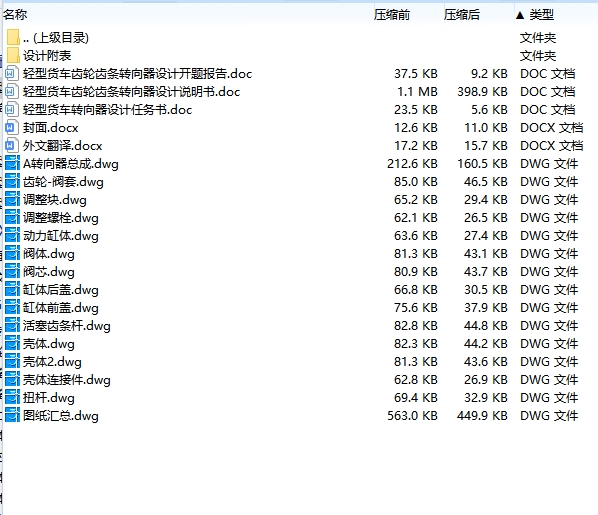Click the DOCX 文档 type of 封面.docx
The width and height of the screenshot is (598, 515).
click(x=551, y=127)
